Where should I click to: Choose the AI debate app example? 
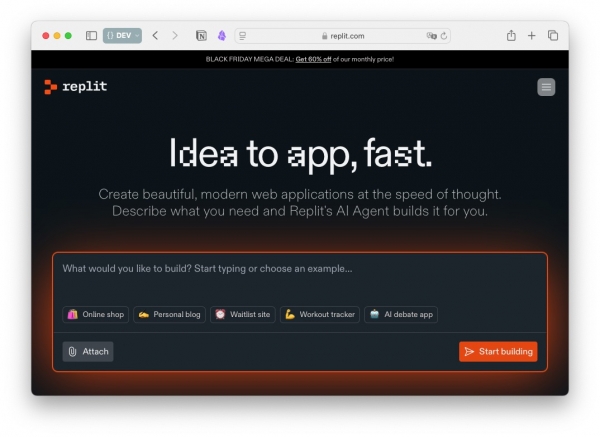pos(401,315)
